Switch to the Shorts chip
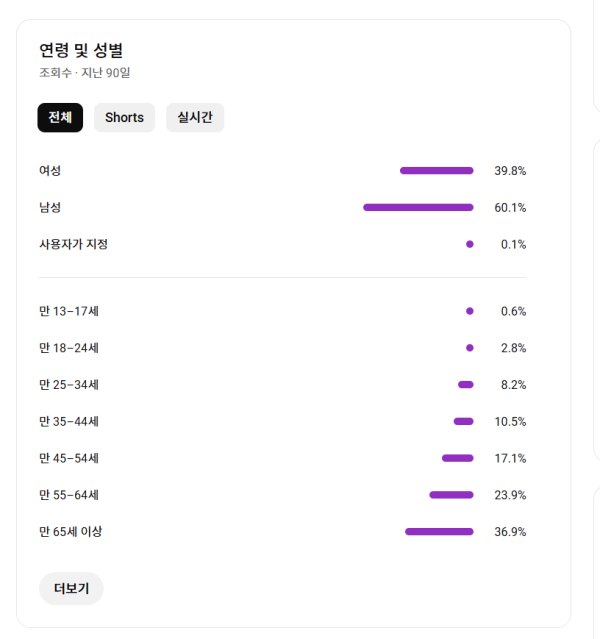Image resolution: width=600 pixels, height=639 pixels. coord(124,118)
